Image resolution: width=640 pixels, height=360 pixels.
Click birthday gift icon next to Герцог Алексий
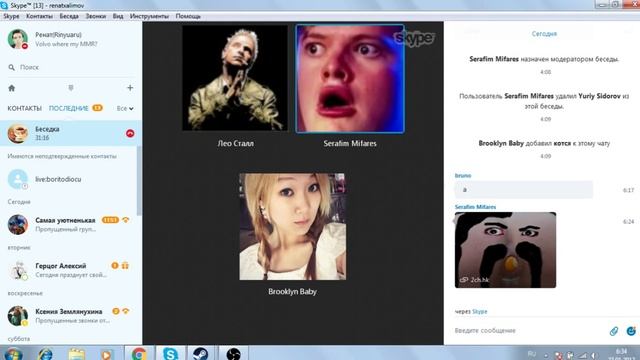[125, 266]
